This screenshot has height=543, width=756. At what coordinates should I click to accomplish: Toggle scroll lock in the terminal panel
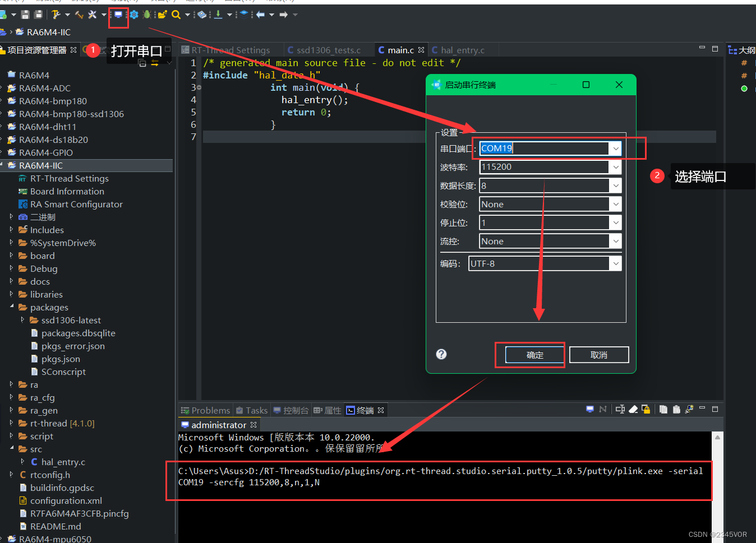(x=646, y=410)
